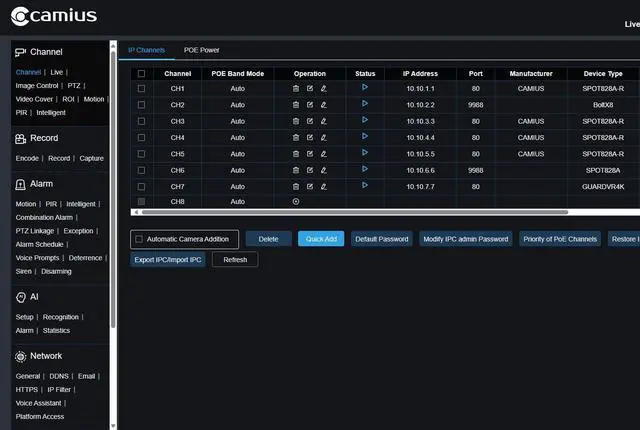Toggle the select-all checkbox in table header
The image size is (640, 430).
[x=141, y=73]
